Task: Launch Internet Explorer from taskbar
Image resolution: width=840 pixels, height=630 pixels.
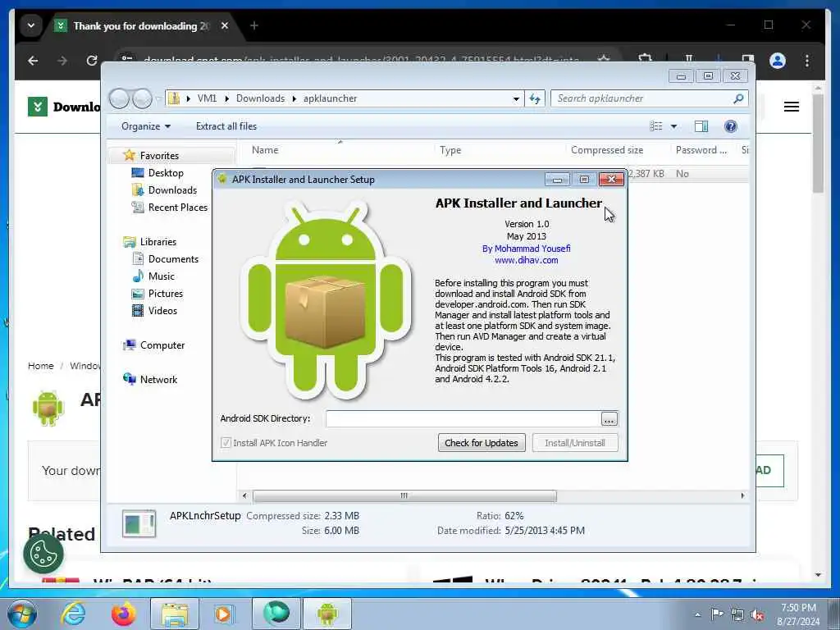Action: (73, 614)
